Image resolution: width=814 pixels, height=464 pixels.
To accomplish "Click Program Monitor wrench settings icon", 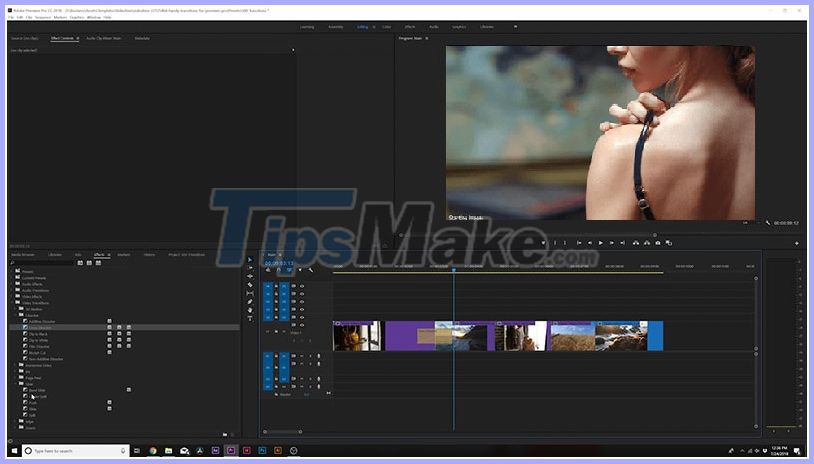I will pyautogui.click(x=768, y=223).
